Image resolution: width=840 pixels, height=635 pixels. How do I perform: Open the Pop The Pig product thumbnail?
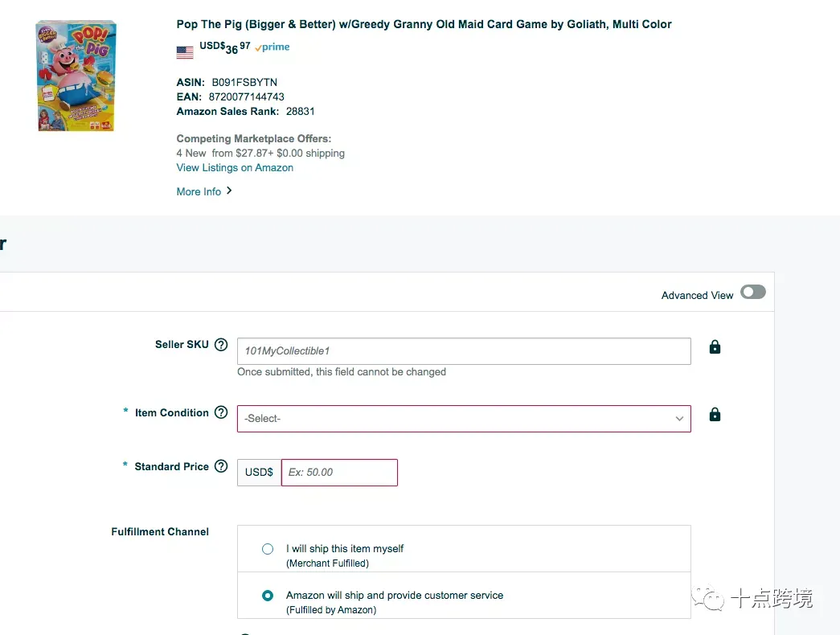[x=76, y=76]
